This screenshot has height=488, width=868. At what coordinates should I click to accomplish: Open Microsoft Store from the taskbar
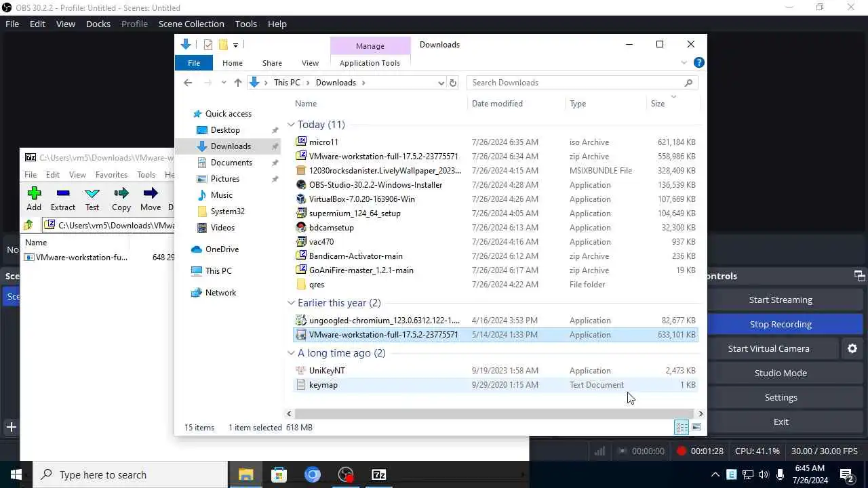pyautogui.click(x=279, y=474)
